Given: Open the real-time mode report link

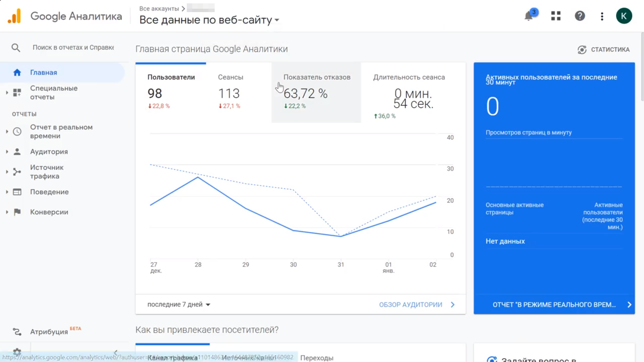Looking at the screenshot, I should [554, 305].
